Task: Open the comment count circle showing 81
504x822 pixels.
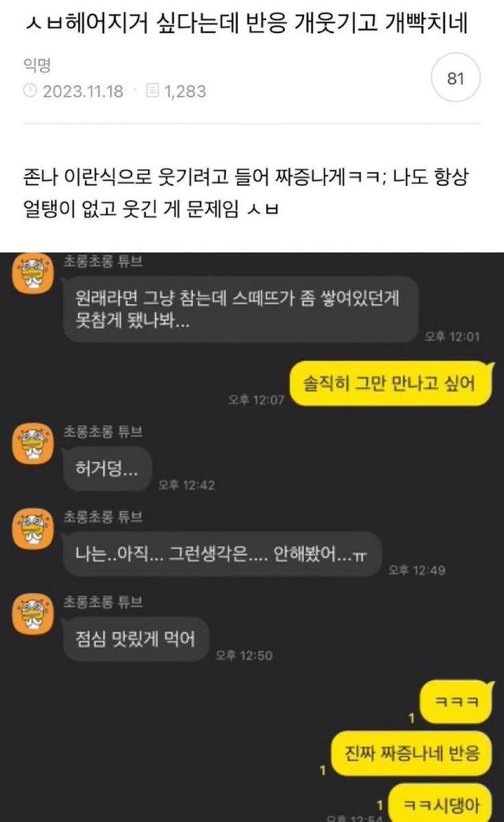Action: 455,78
